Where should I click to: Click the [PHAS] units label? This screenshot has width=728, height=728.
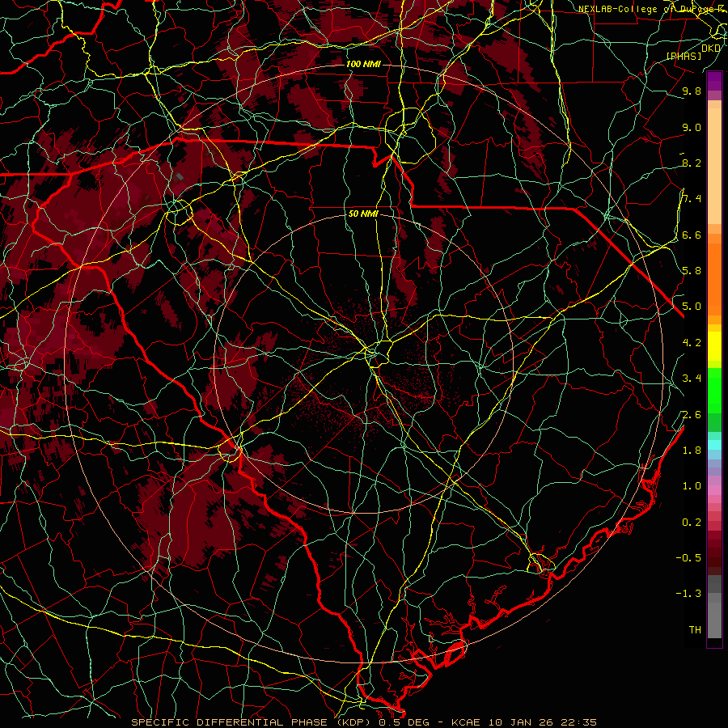point(684,57)
